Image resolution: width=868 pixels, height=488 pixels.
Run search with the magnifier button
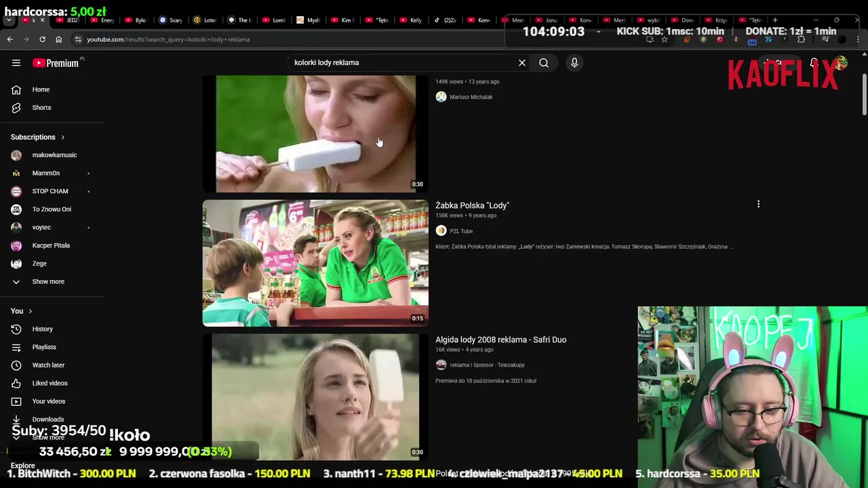(544, 63)
